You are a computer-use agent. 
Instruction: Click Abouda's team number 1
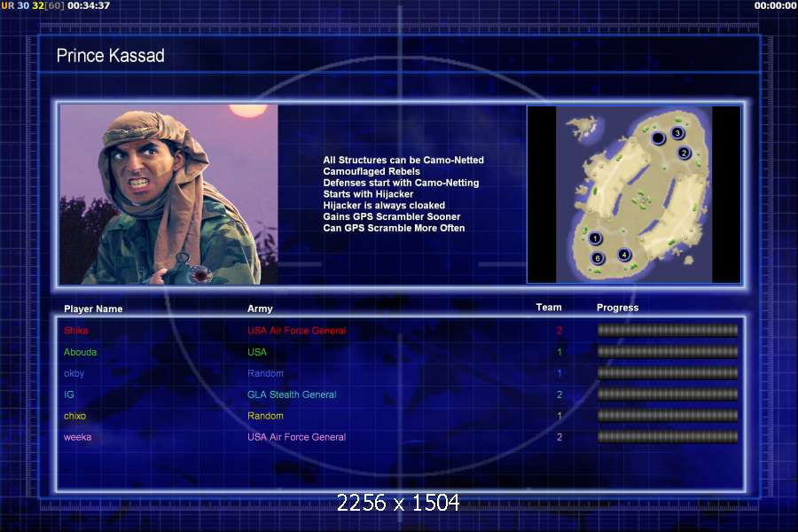pos(559,352)
